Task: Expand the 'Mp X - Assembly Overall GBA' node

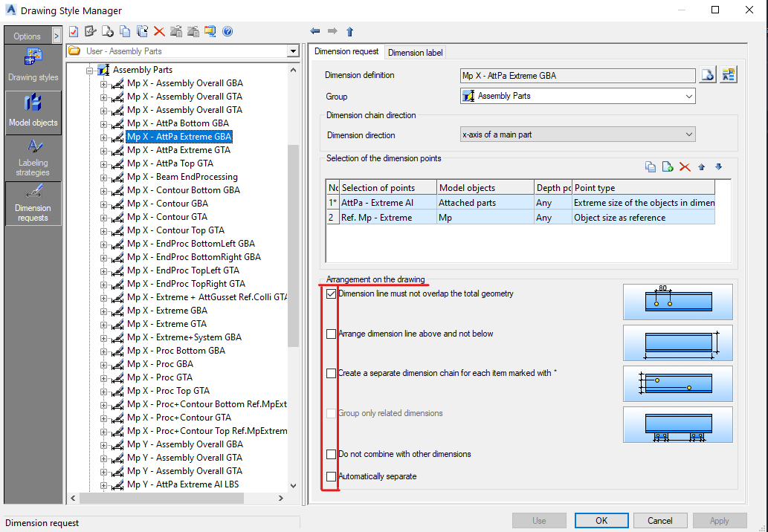Action: point(104,84)
